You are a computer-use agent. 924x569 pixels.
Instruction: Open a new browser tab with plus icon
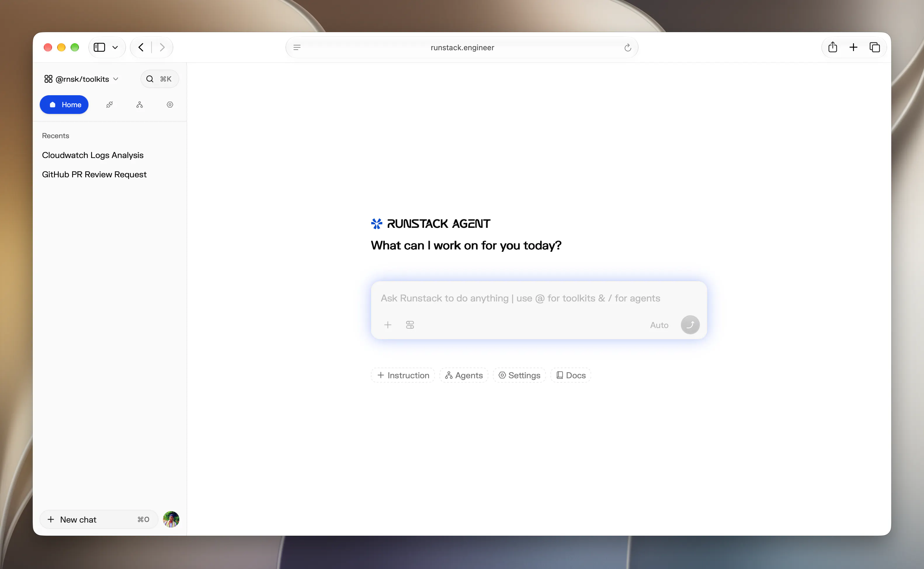click(x=853, y=47)
